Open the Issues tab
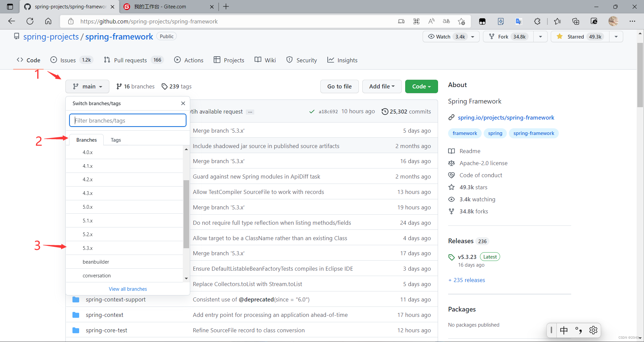The image size is (644, 342). pyautogui.click(x=71, y=60)
